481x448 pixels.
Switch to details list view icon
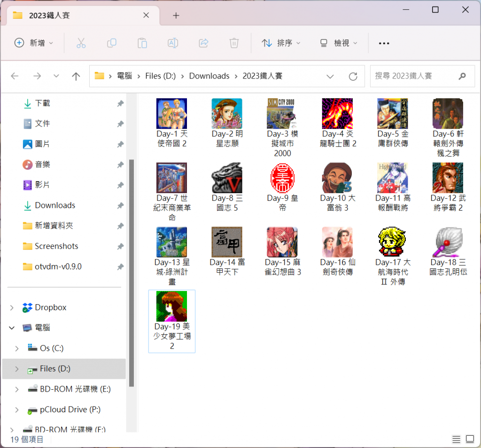(456, 439)
